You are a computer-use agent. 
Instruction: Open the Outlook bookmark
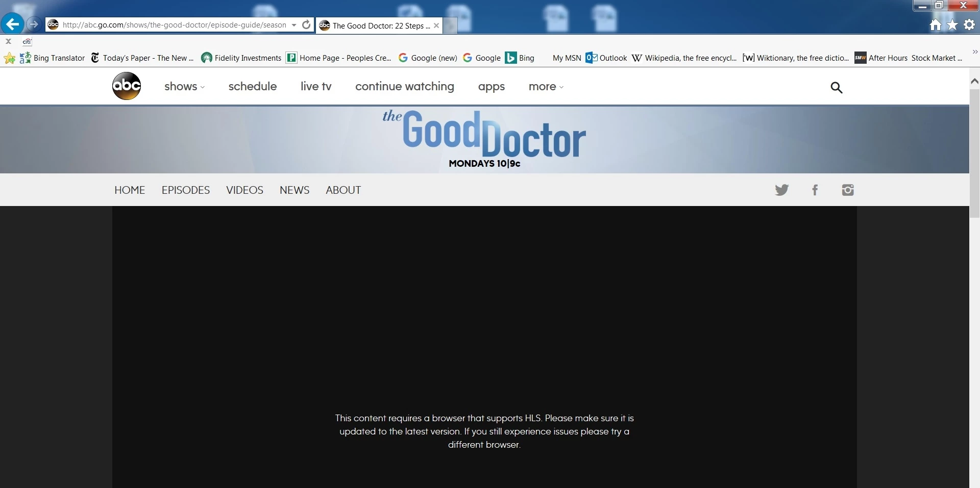pos(606,58)
